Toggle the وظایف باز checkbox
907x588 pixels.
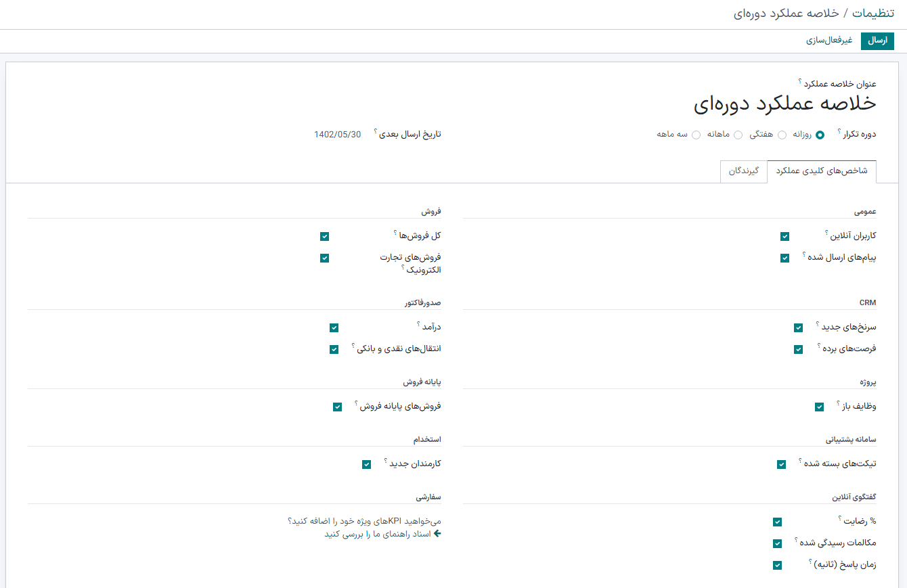[819, 407]
